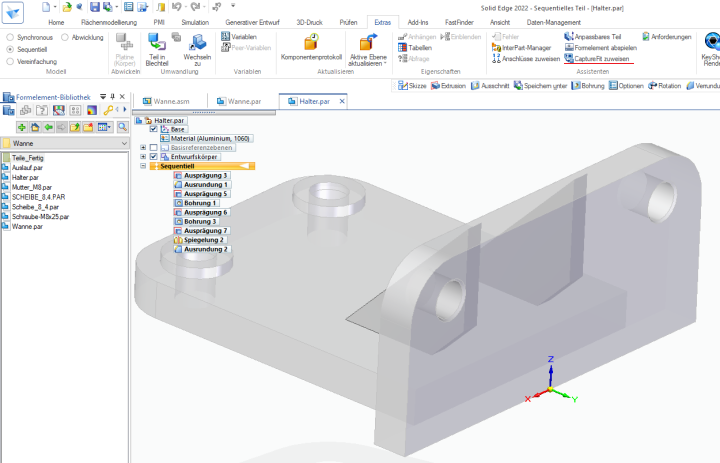
Task: Click the Extrusion command
Action: 448,86
